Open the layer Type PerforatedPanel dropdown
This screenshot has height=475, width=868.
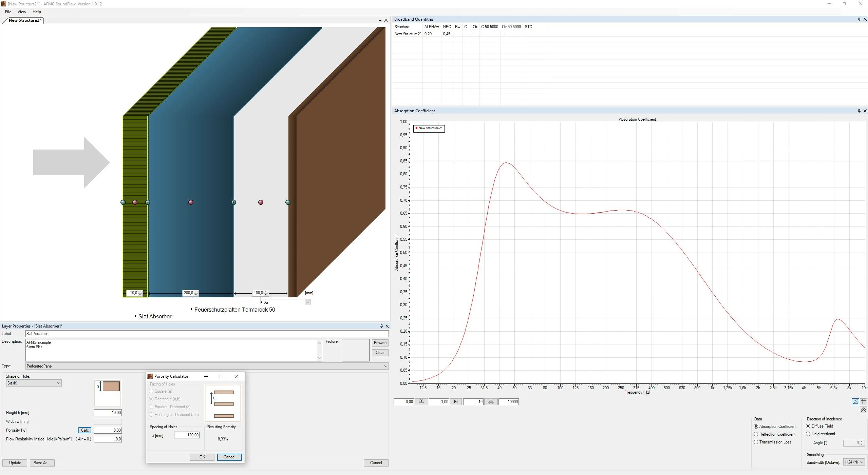pos(207,366)
